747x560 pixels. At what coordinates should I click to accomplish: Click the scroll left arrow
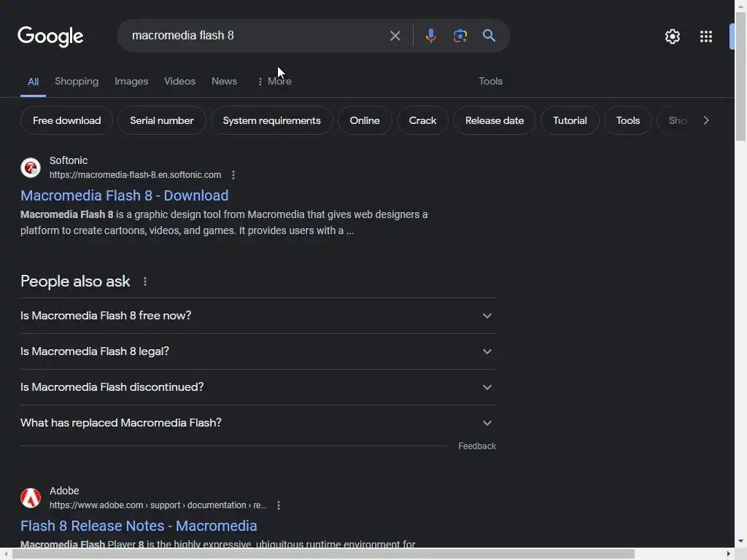pyautogui.click(x=5, y=554)
